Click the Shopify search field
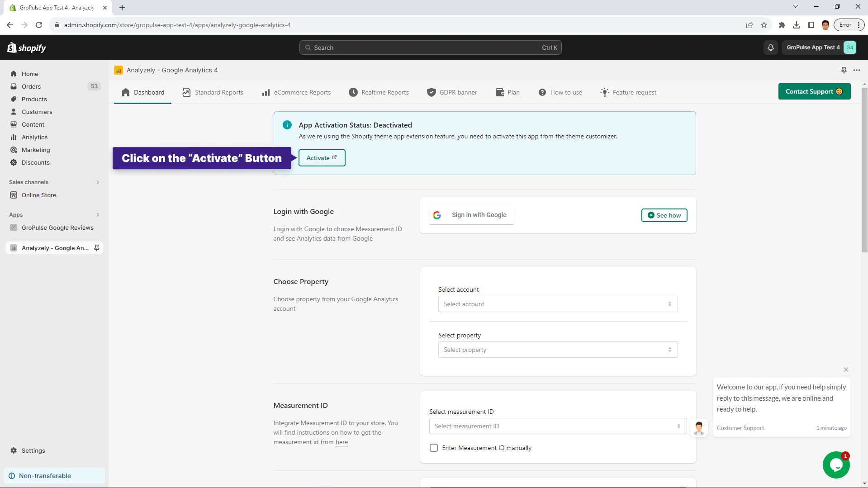Screen dimensions: 868x488 tap(430, 47)
